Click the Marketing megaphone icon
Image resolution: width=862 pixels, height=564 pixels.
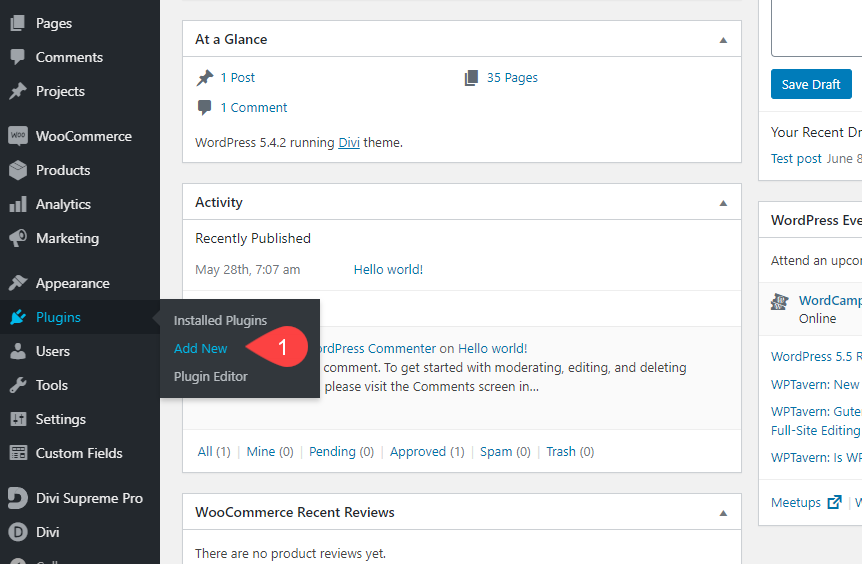(x=17, y=238)
